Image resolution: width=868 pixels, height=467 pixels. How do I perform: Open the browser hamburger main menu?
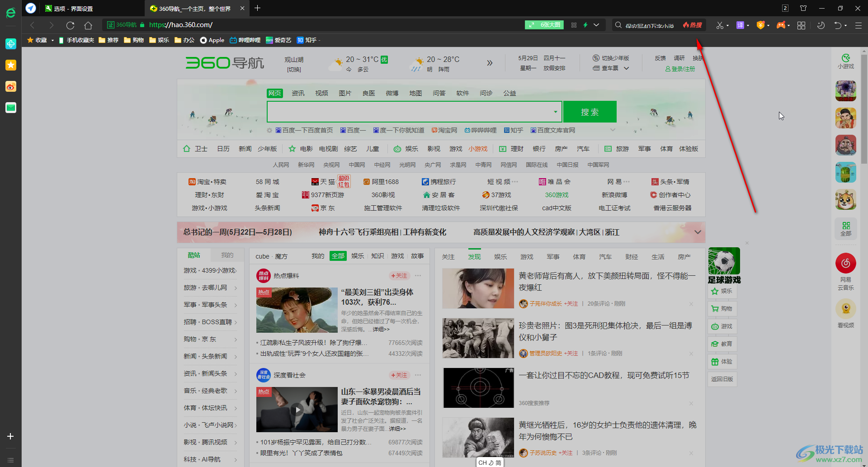pyautogui.click(x=858, y=25)
